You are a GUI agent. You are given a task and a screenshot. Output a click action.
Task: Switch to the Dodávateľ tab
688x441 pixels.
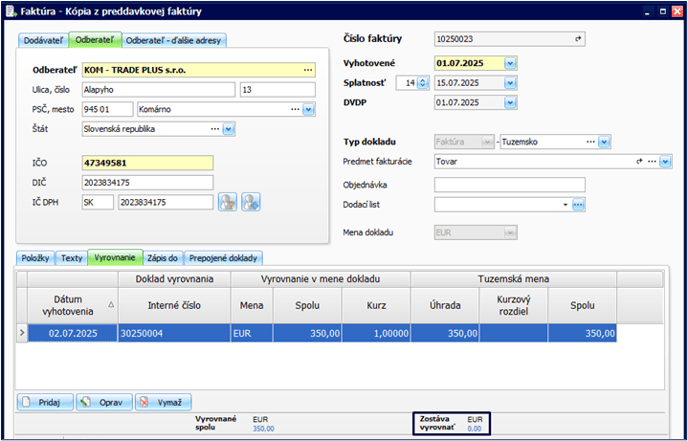tap(41, 40)
